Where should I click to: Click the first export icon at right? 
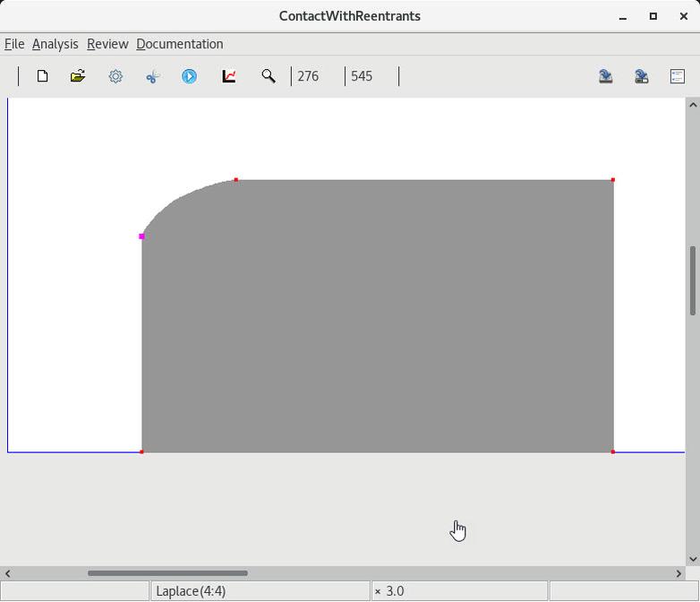[606, 77]
